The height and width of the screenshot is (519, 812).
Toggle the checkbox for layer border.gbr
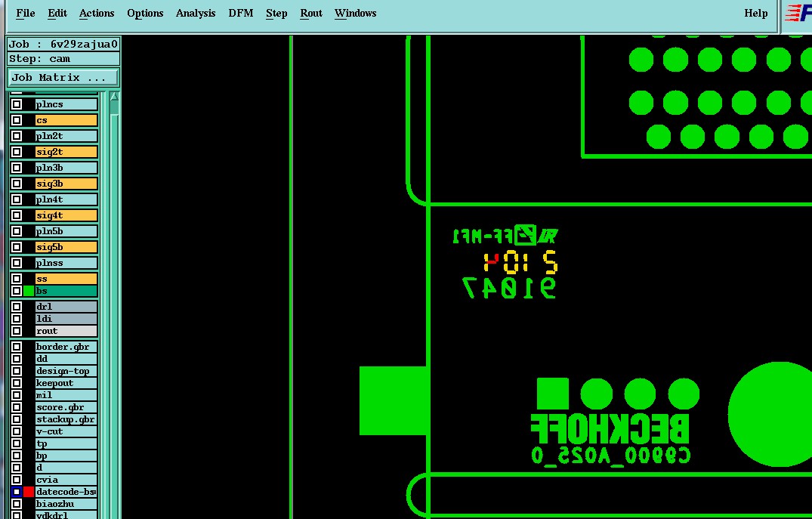(17, 347)
